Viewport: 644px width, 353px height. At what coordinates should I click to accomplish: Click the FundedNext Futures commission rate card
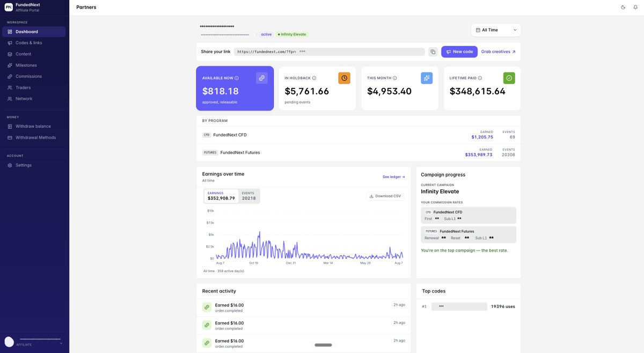pos(469,234)
